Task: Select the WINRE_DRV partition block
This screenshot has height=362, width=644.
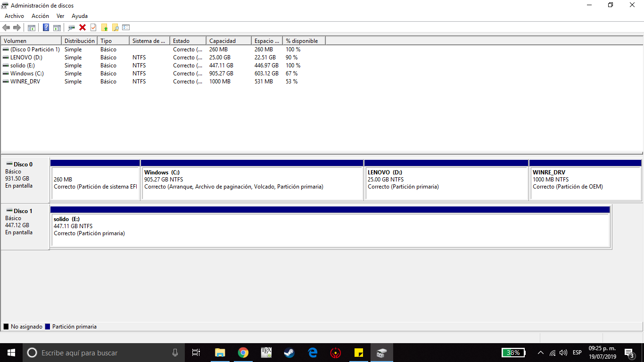Action: (586, 180)
